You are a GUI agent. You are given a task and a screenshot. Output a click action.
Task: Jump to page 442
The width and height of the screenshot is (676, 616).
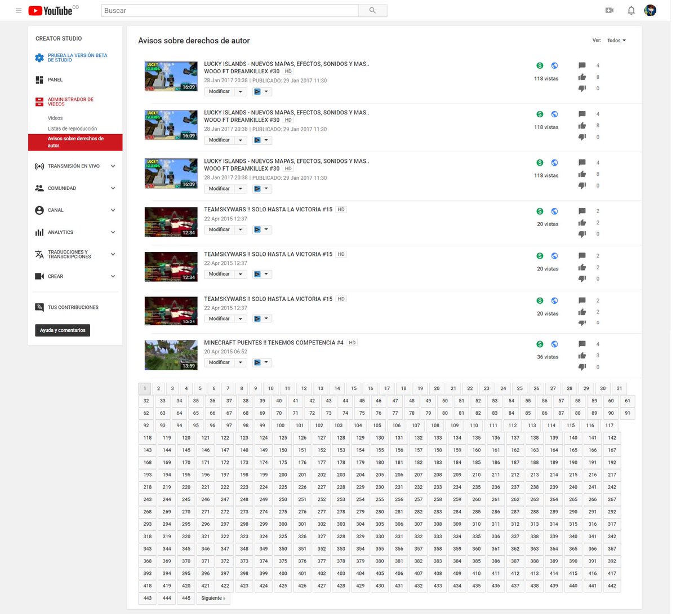[x=612, y=586]
